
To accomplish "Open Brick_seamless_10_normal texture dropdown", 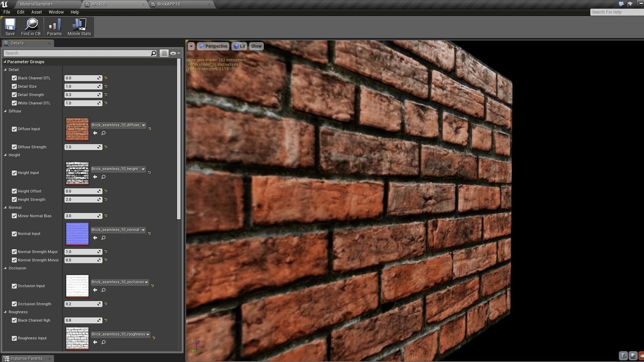I will click(118, 230).
